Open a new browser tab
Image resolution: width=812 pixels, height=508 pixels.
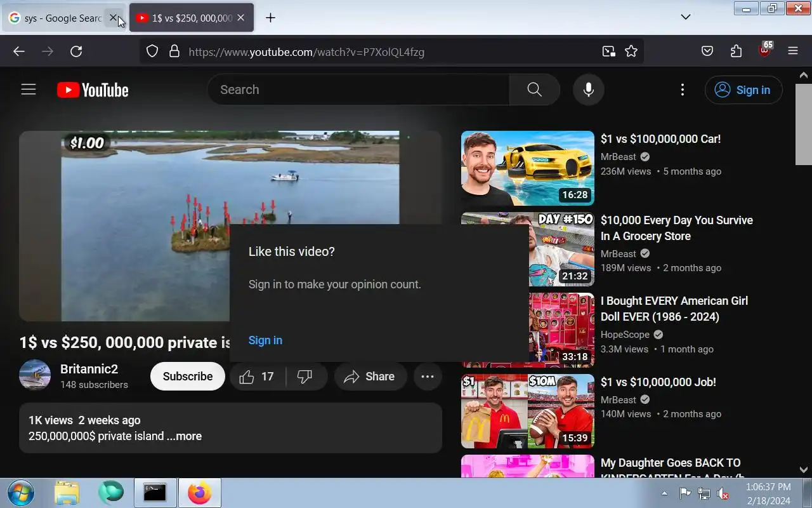tap(270, 18)
